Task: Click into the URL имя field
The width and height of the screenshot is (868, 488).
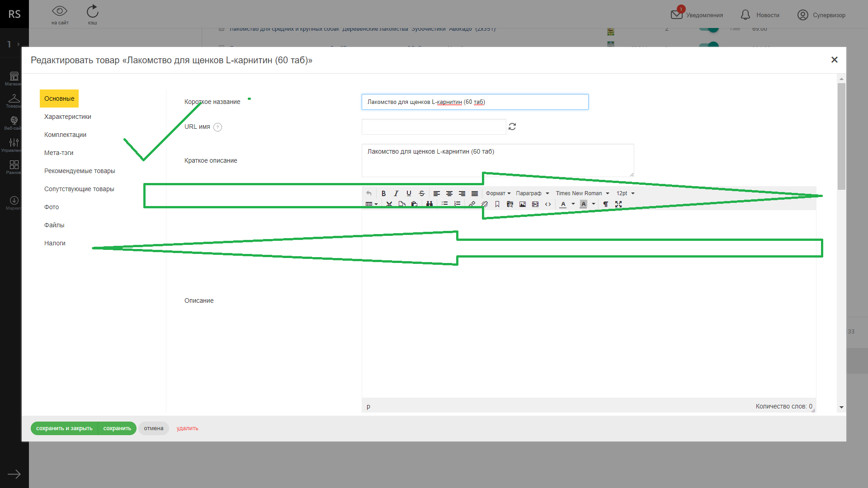Action: 434,127
